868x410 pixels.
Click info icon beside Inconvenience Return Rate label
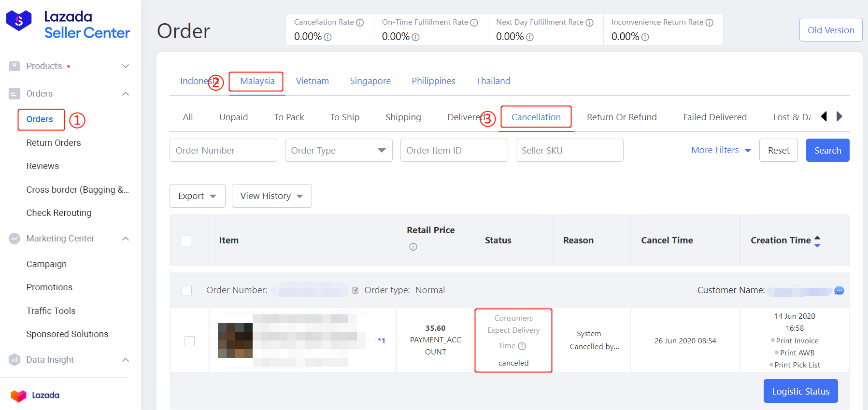pyautogui.click(x=710, y=23)
